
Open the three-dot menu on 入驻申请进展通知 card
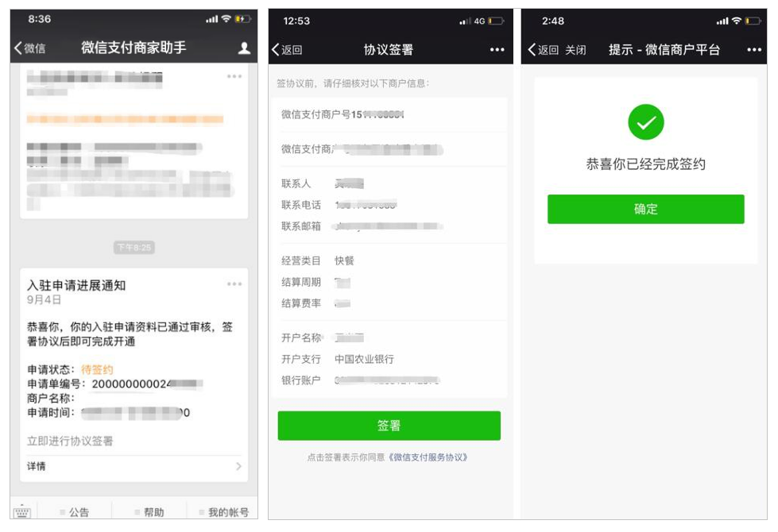(x=234, y=284)
